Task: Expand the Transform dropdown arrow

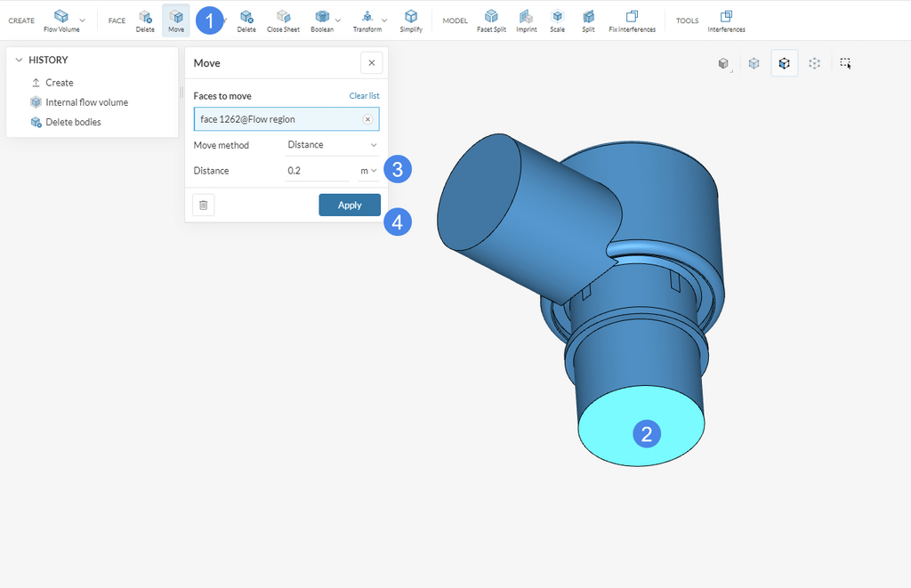Action: click(384, 20)
